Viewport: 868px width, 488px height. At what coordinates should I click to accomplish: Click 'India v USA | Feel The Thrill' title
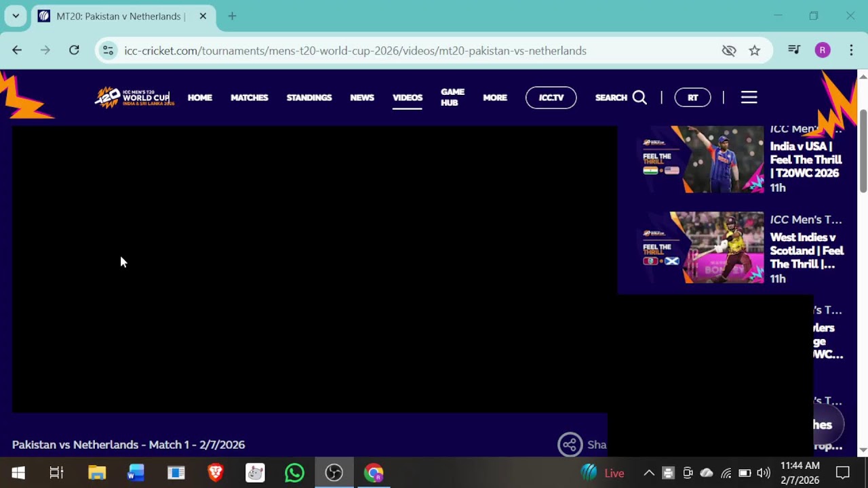pyautogui.click(x=806, y=160)
